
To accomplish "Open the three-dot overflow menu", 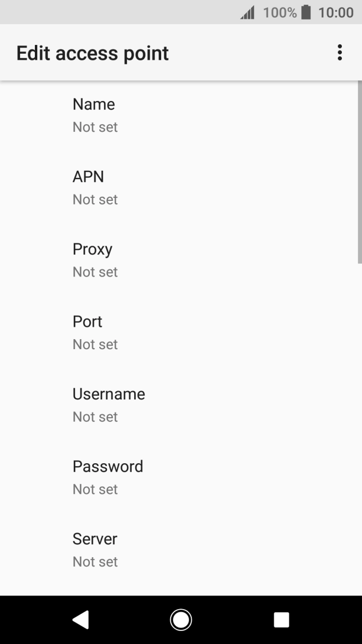I will point(340,53).
